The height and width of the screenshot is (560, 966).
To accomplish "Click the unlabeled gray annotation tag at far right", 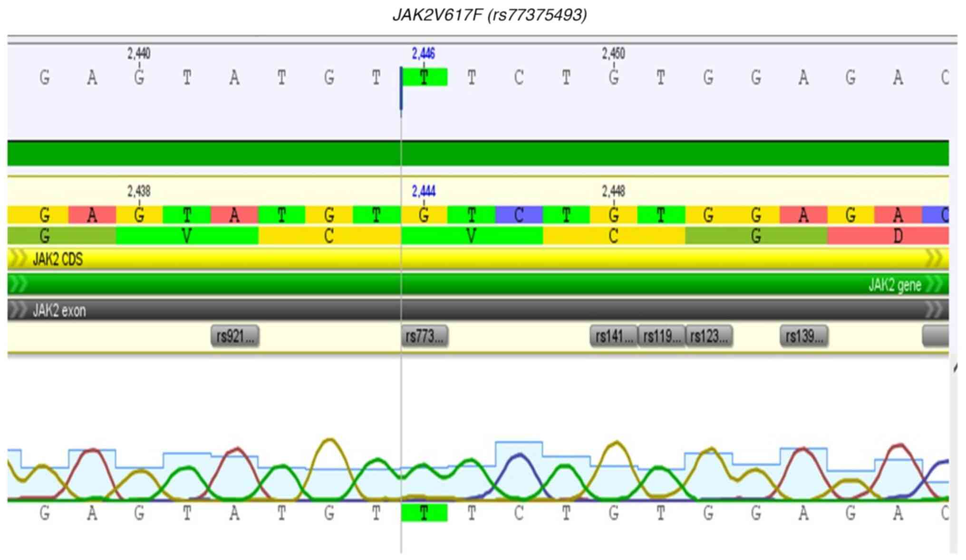I will click(935, 337).
